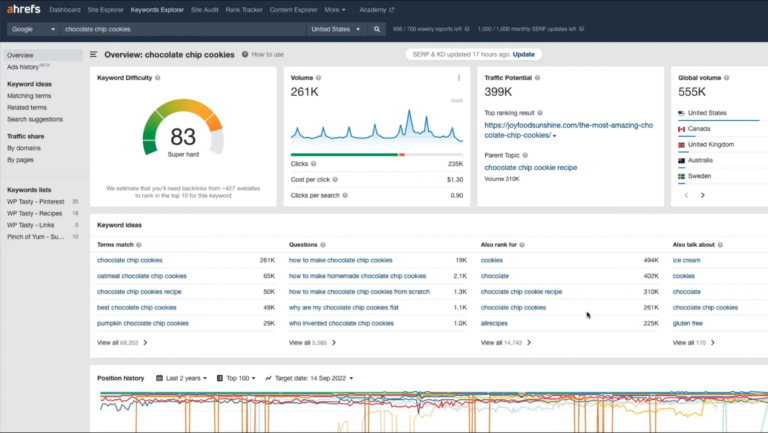This screenshot has height=433, width=768.
Task: Click Terms match info icon
Action: click(x=139, y=244)
